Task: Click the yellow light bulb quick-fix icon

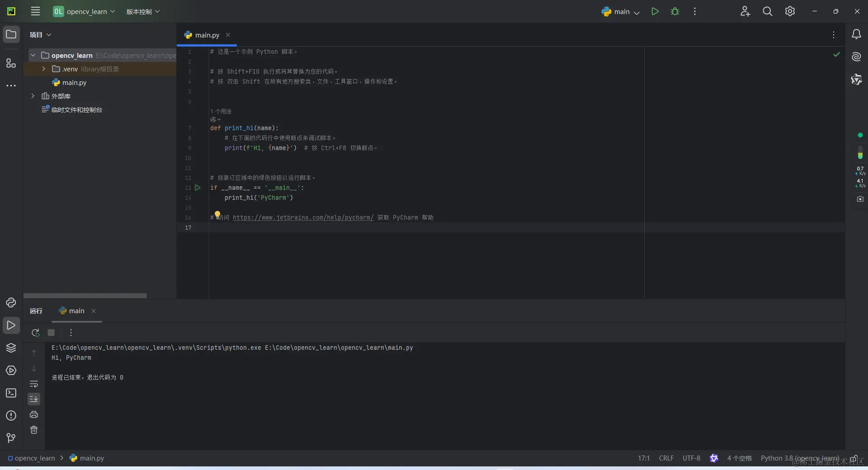Action: pos(217,214)
